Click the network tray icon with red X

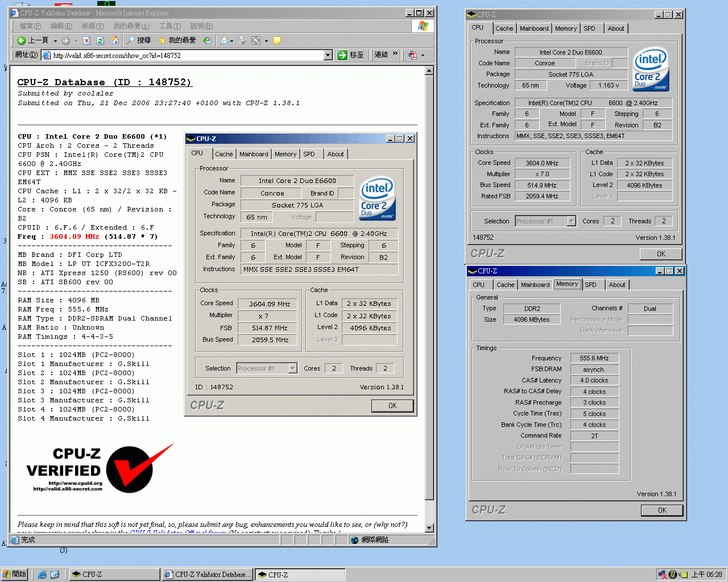point(662,575)
